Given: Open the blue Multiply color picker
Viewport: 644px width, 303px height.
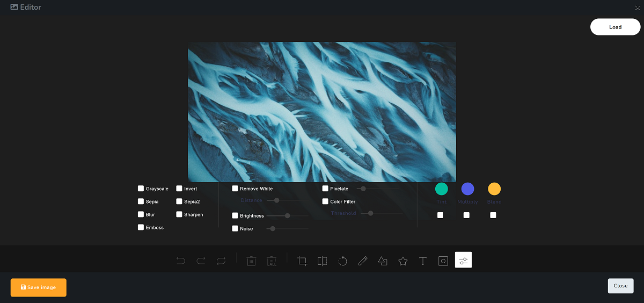Looking at the screenshot, I should (467, 189).
